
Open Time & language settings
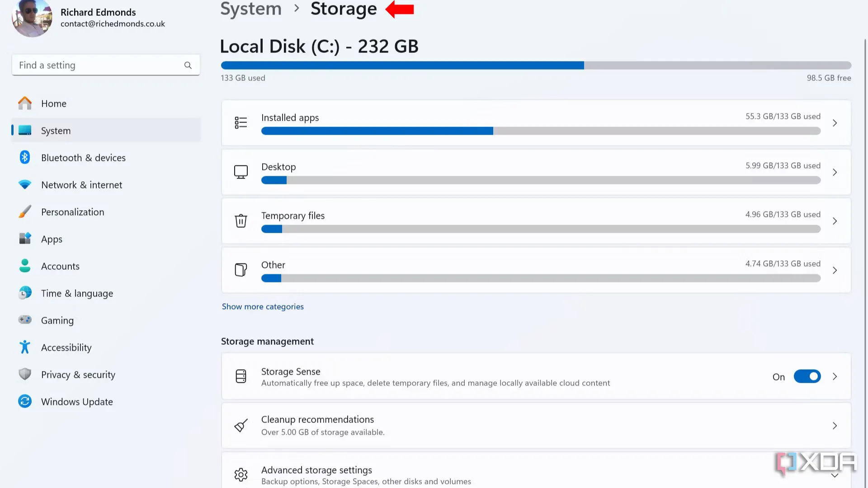tap(106, 293)
